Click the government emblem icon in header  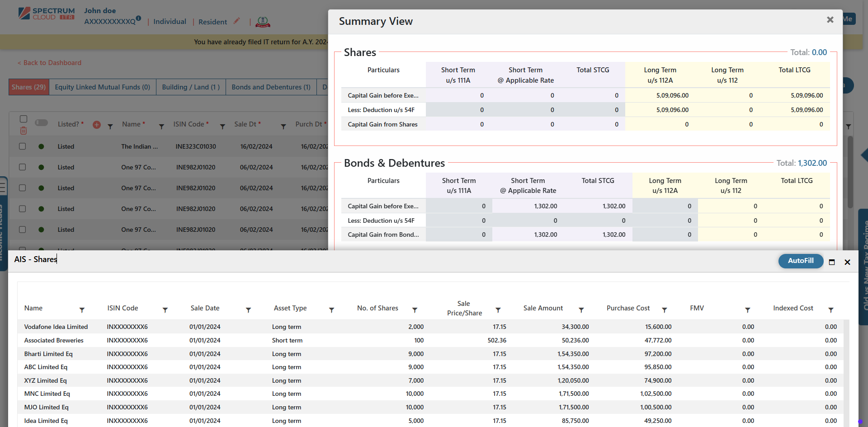click(263, 22)
